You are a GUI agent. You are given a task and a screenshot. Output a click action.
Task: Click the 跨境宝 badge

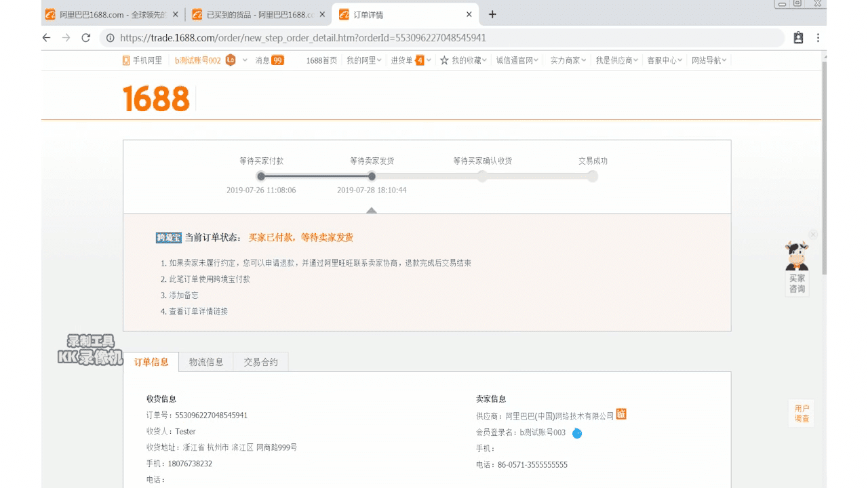[x=169, y=238]
